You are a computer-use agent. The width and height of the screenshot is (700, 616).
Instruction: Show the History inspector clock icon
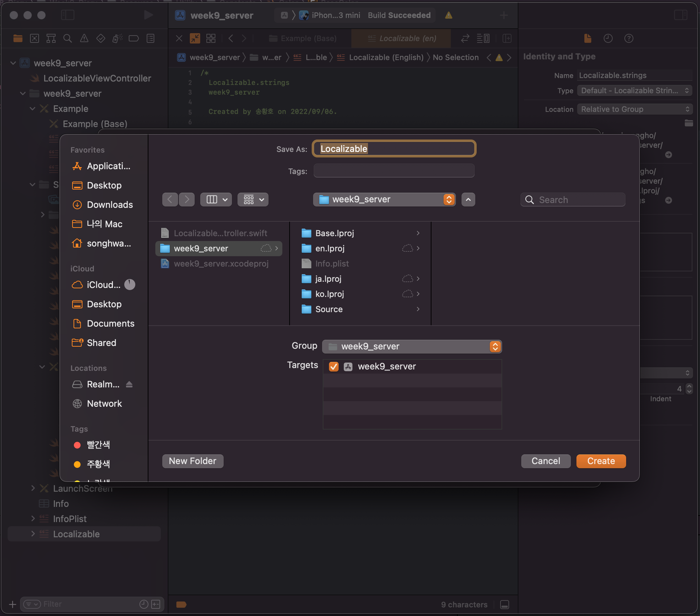[x=608, y=38]
